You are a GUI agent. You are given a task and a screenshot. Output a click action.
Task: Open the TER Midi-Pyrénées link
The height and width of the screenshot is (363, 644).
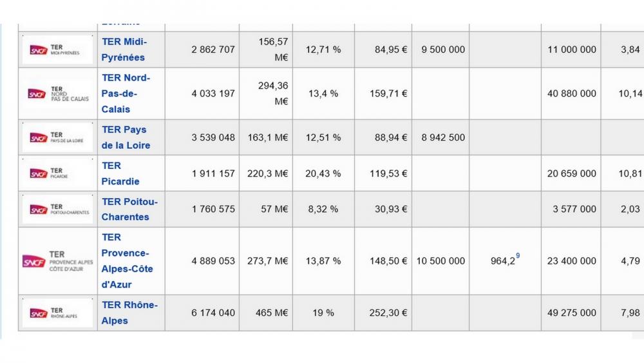(124, 50)
